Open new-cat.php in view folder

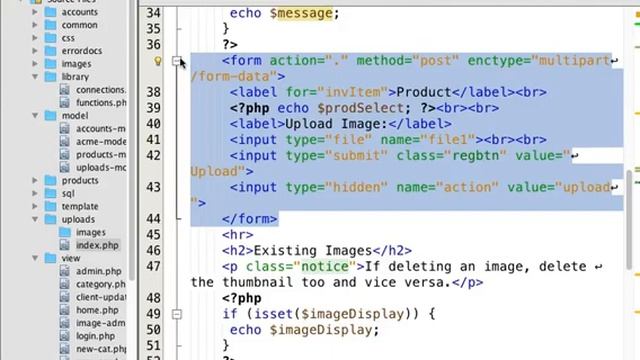tap(101, 349)
